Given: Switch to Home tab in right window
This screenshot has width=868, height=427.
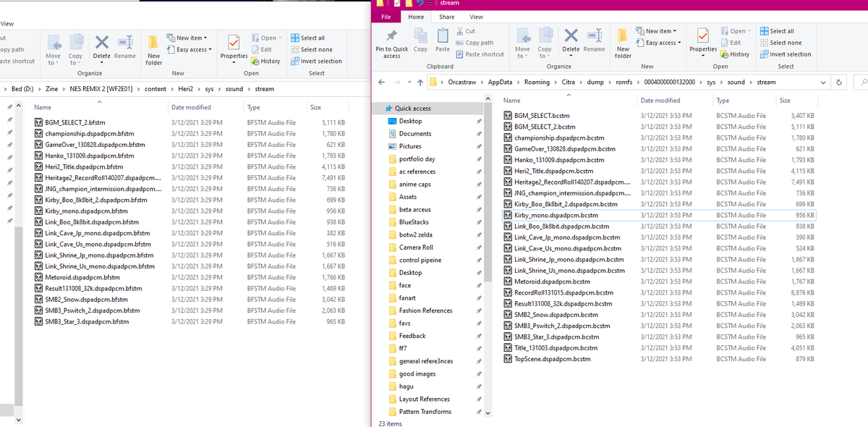Looking at the screenshot, I should pos(416,17).
